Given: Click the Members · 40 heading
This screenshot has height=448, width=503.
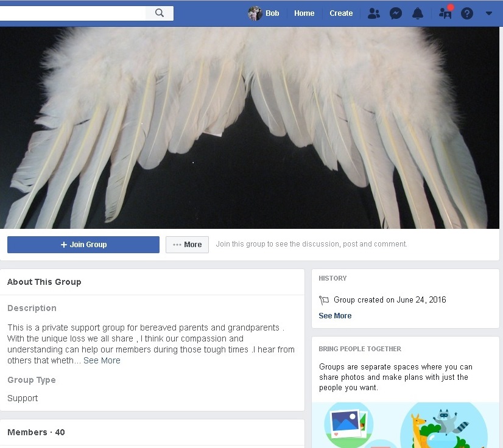Looking at the screenshot, I should tap(36, 432).
